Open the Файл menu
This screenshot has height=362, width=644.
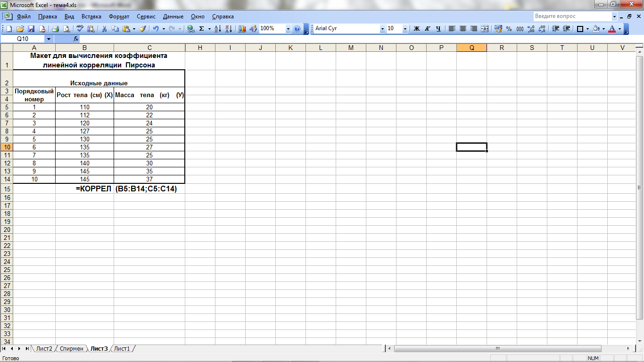click(x=24, y=16)
